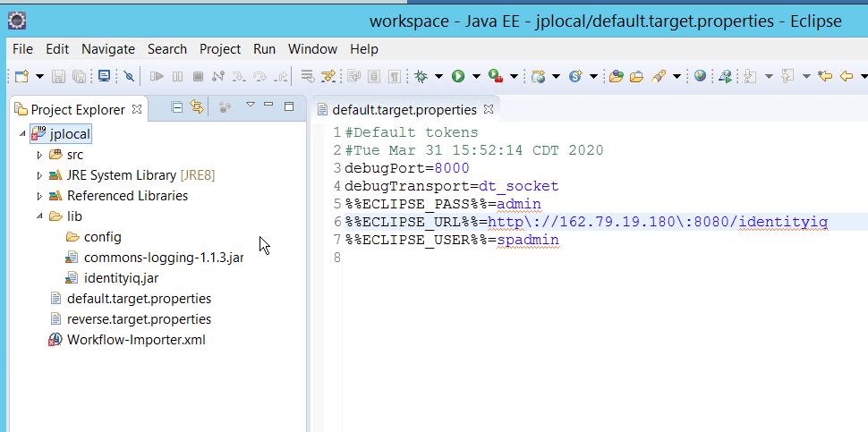868x432 pixels.
Task: Open the Run menu
Action: pyautogui.click(x=265, y=49)
